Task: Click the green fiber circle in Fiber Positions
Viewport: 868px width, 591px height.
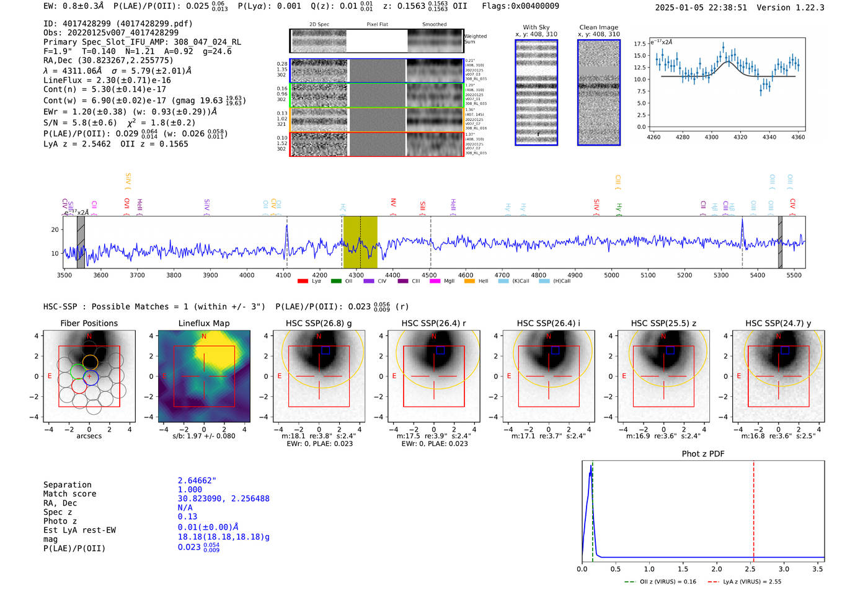Action: point(78,371)
